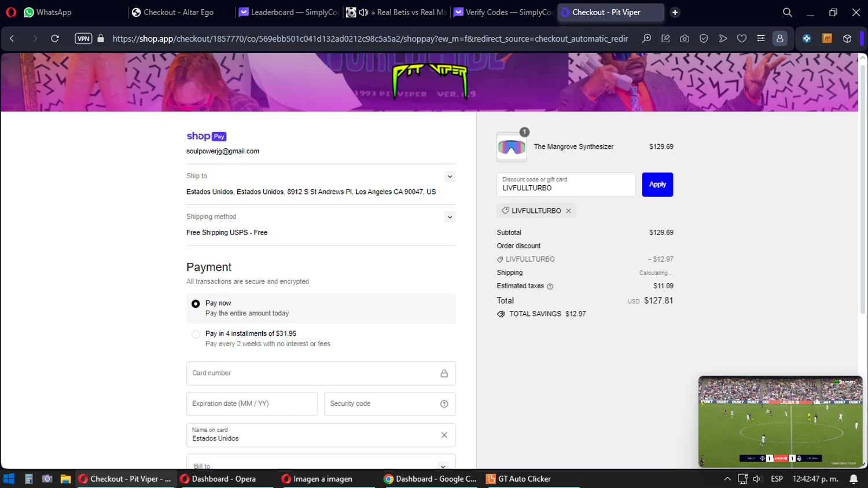
Task: Open Easy Setup sliders panel
Action: [761, 39]
